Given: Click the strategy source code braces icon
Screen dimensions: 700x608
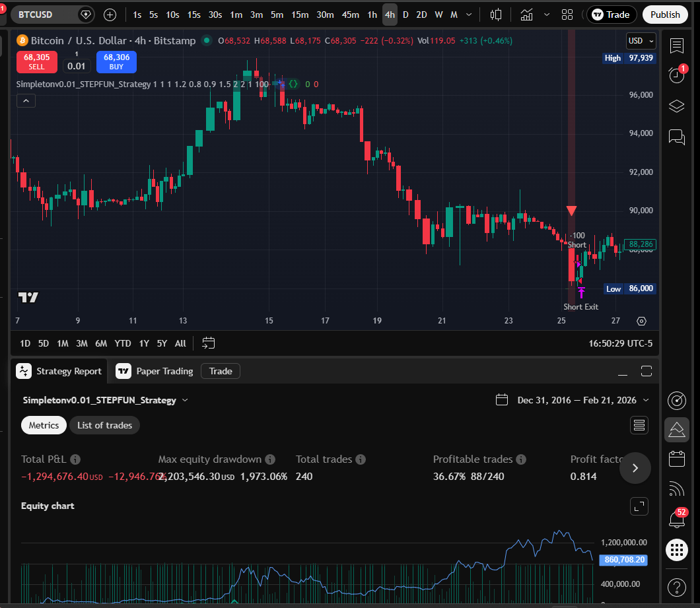Looking at the screenshot, I should click(293, 84).
